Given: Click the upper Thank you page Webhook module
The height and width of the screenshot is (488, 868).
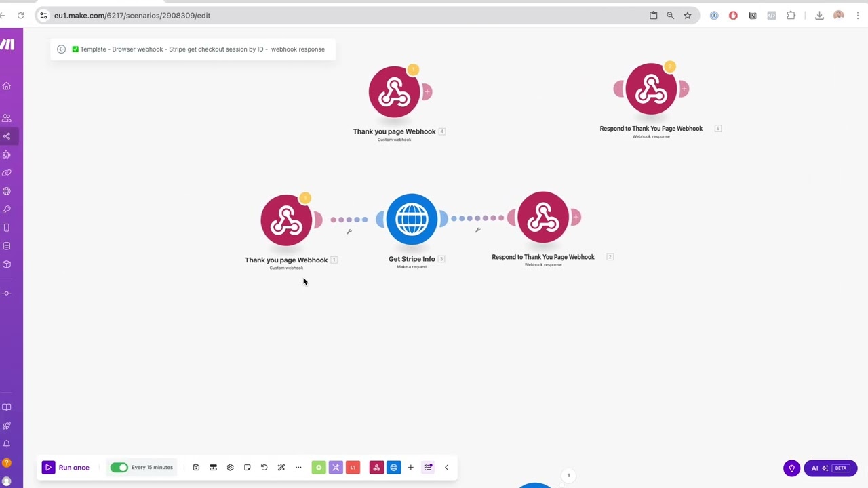Looking at the screenshot, I should coord(395,91).
